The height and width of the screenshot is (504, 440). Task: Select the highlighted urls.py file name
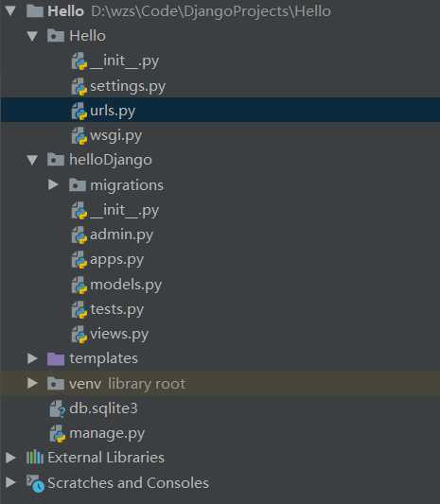[x=113, y=112]
